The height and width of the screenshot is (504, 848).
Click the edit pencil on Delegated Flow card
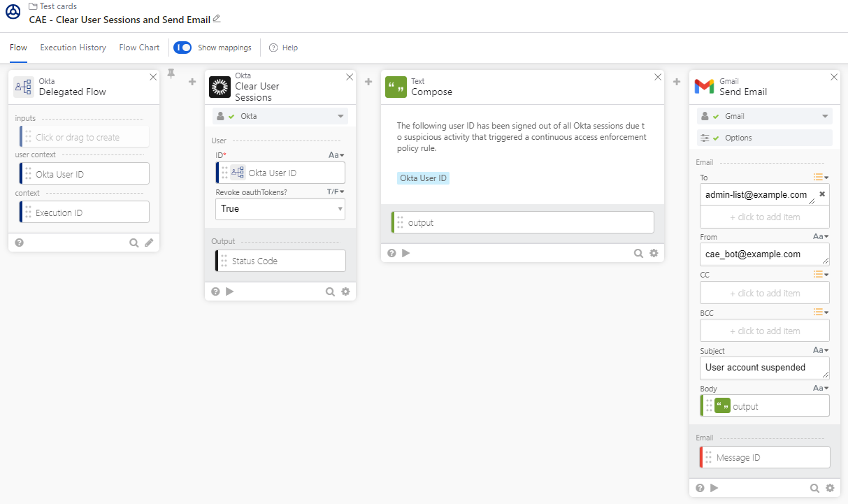point(149,243)
